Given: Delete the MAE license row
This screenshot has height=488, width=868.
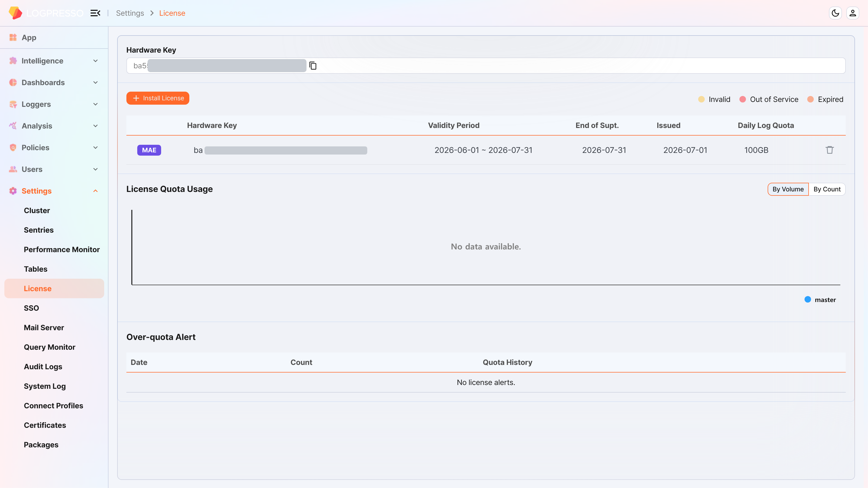Looking at the screenshot, I should (829, 150).
